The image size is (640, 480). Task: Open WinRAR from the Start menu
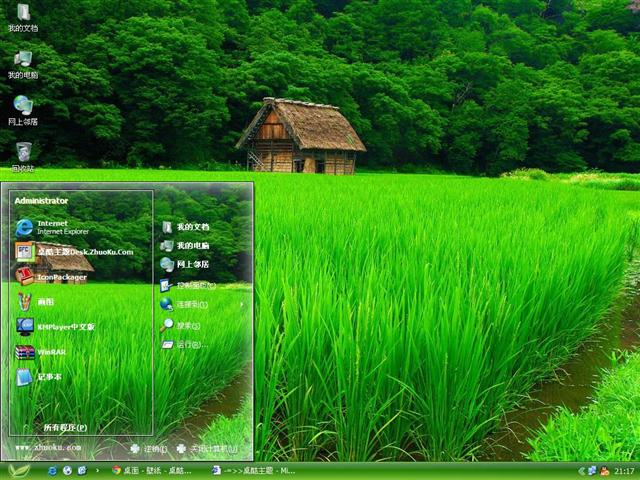tap(41, 352)
